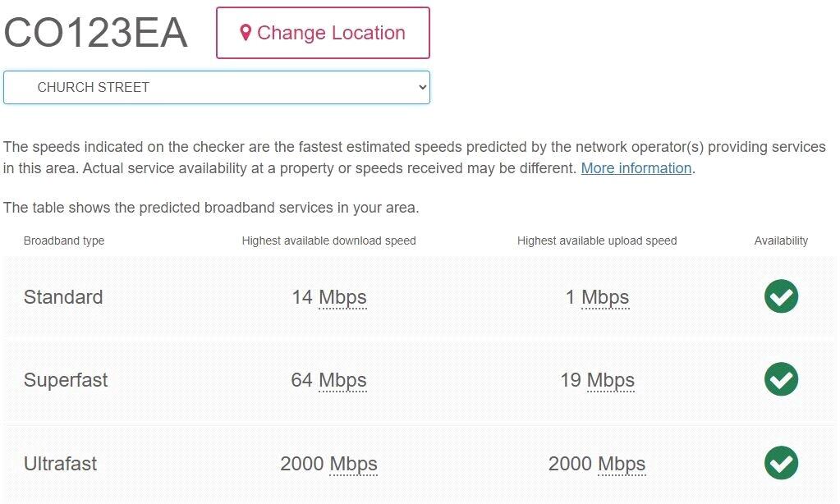Click Mbps abbreviation next to 14 download
The image size is (840, 504).
coord(342,297)
